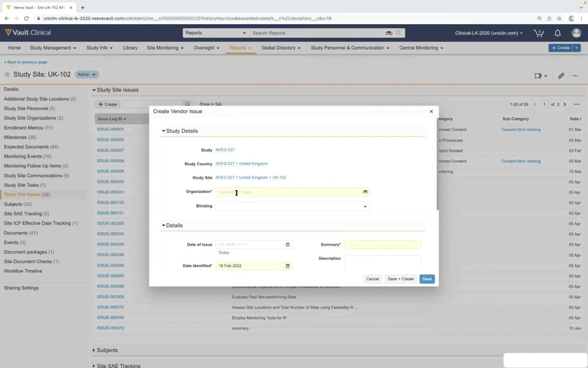588x368 pixels.
Task: Collapse the Study Site Issues section
Action: pyautogui.click(x=94, y=90)
